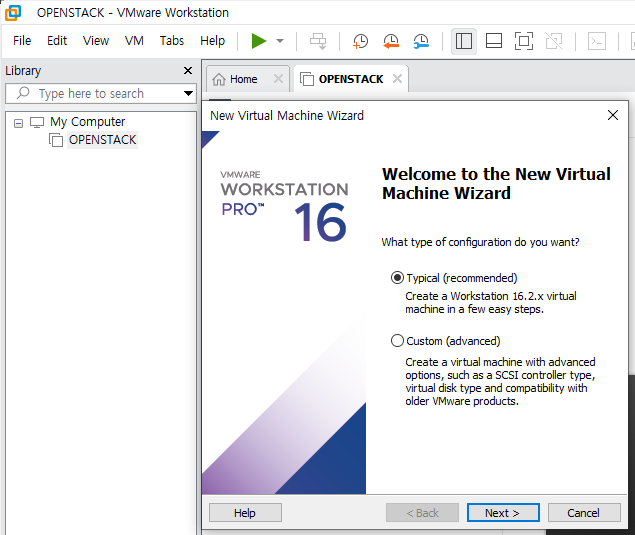635x535 pixels.
Task: Collapse the My Computer tree node
Action: [x=18, y=123]
